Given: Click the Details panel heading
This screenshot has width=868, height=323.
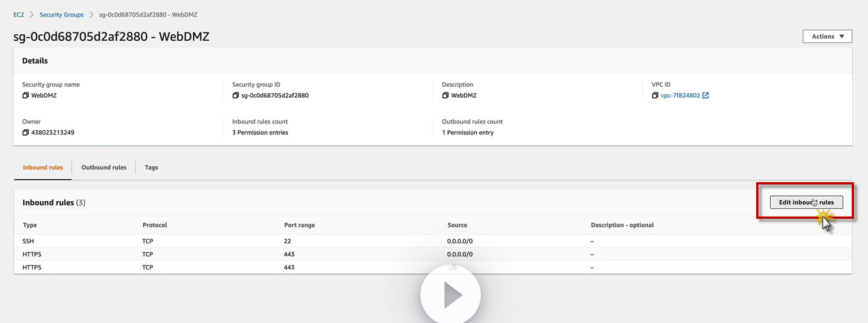Looking at the screenshot, I should pos(35,61).
